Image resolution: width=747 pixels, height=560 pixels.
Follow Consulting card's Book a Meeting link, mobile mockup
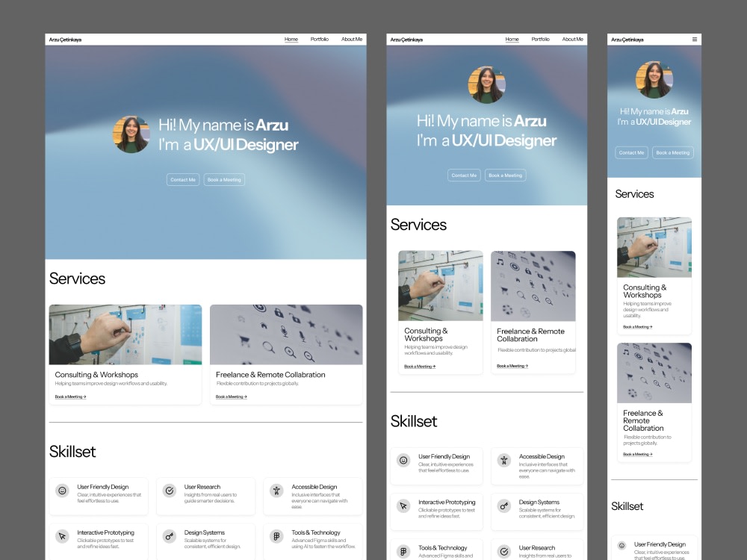(637, 327)
